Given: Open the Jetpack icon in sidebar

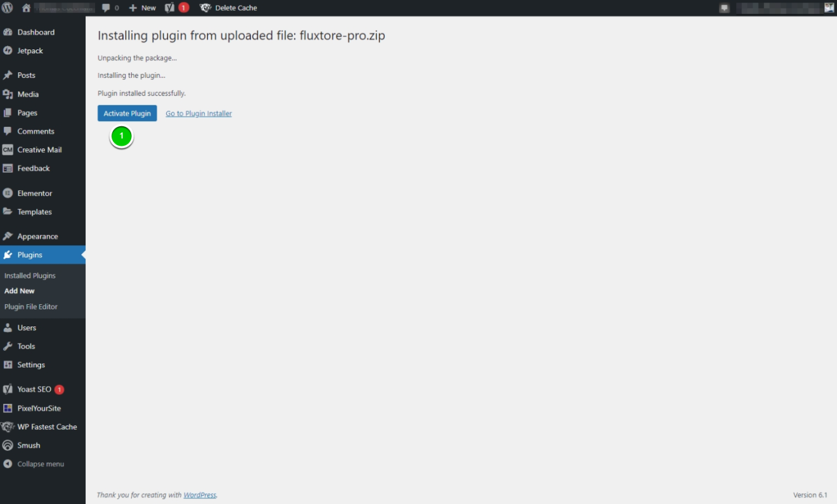Looking at the screenshot, I should [8, 51].
